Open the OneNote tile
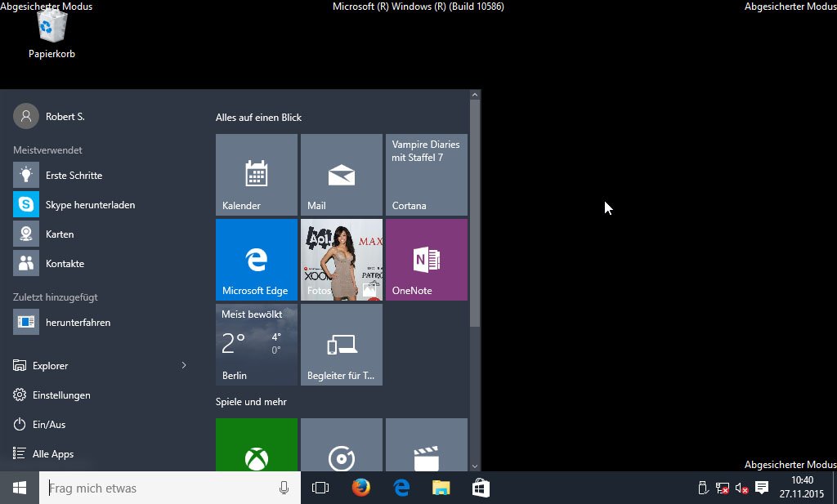Image resolution: width=837 pixels, height=504 pixels. point(425,259)
